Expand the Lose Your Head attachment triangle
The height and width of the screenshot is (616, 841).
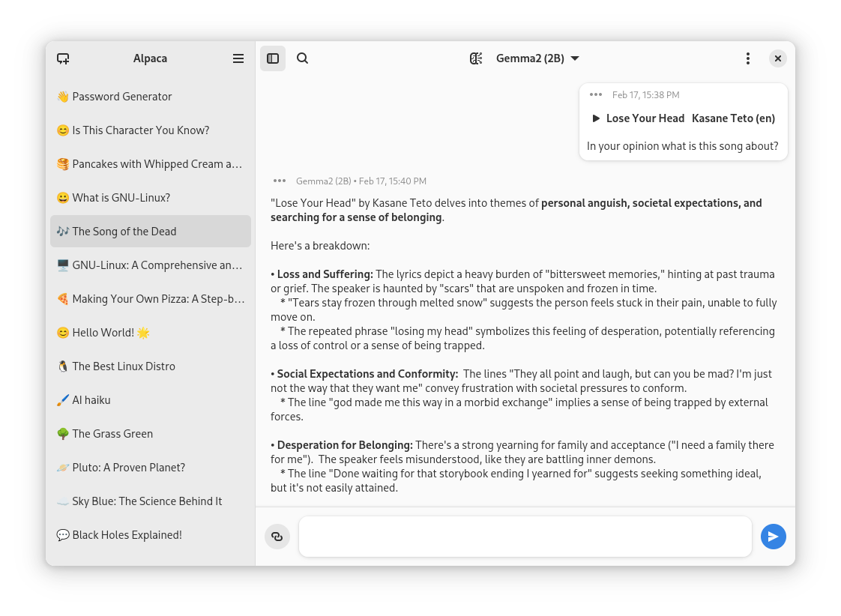click(596, 118)
